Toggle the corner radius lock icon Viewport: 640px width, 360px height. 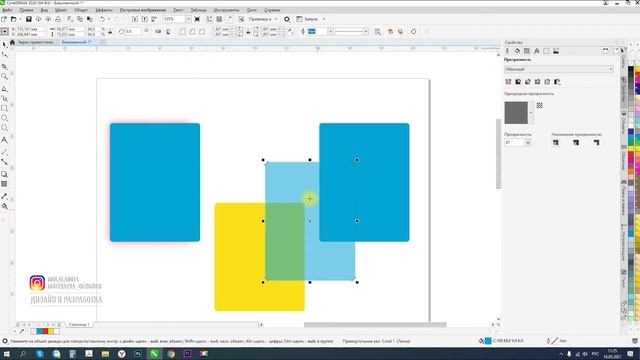coord(248,31)
